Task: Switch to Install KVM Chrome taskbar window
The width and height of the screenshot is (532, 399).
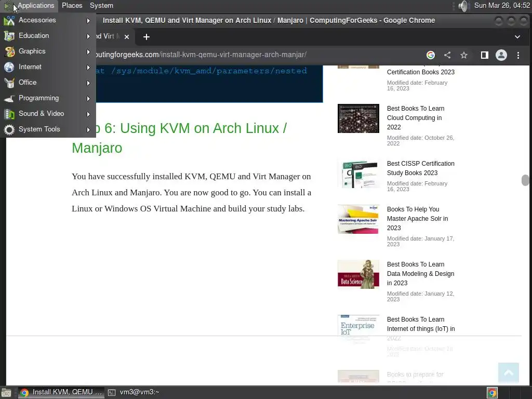Action: pyautogui.click(x=61, y=392)
